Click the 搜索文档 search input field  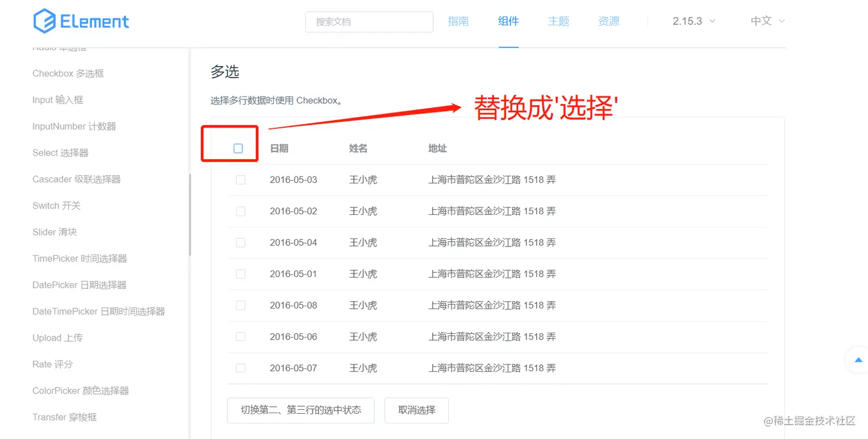click(x=369, y=21)
